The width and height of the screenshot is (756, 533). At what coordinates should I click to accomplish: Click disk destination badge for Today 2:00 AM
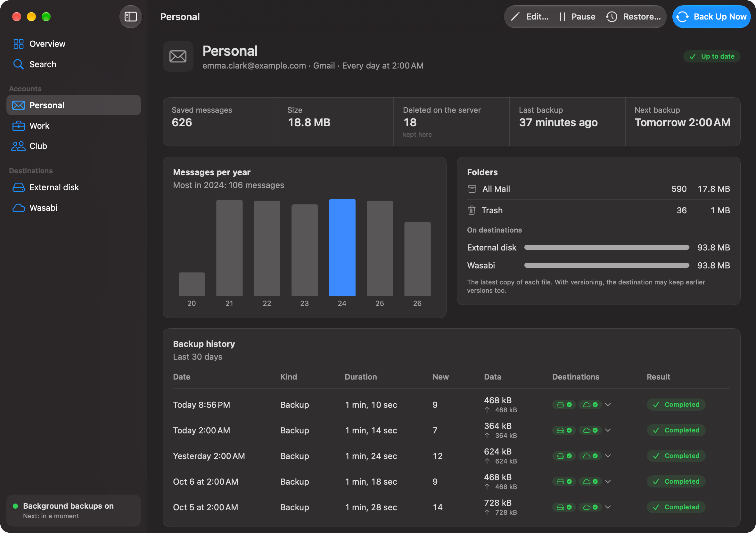[564, 430]
